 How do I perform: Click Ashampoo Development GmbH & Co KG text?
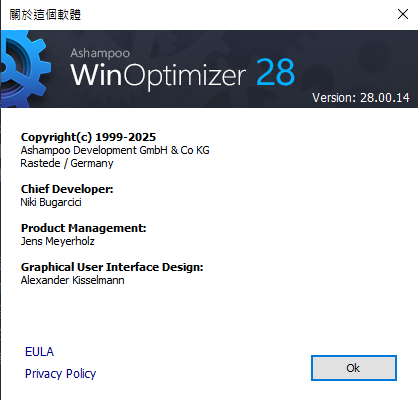pos(115,150)
